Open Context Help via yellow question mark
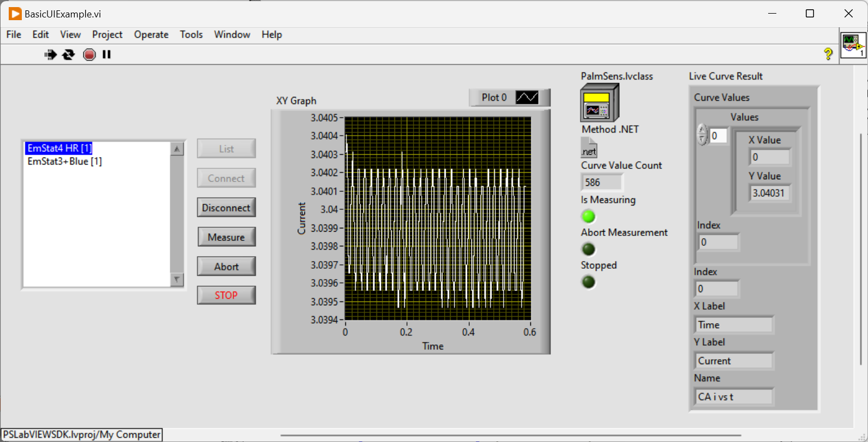This screenshot has height=442, width=868. pos(828,54)
